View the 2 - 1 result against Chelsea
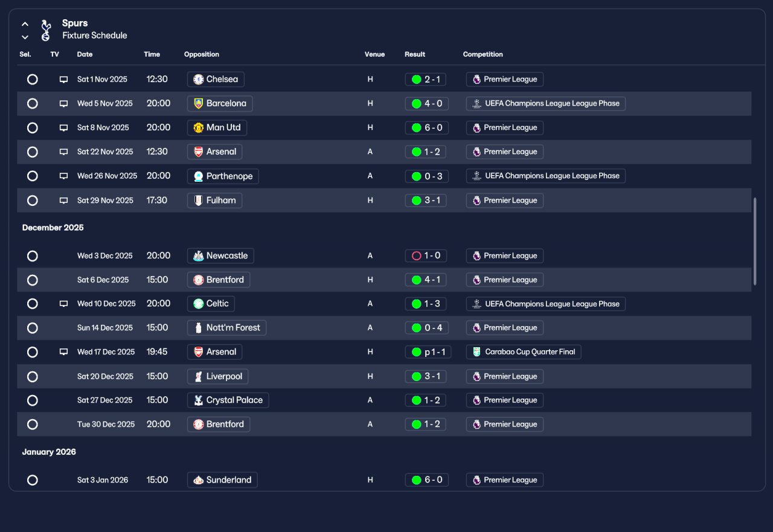The width and height of the screenshot is (773, 532). tap(426, 79)
